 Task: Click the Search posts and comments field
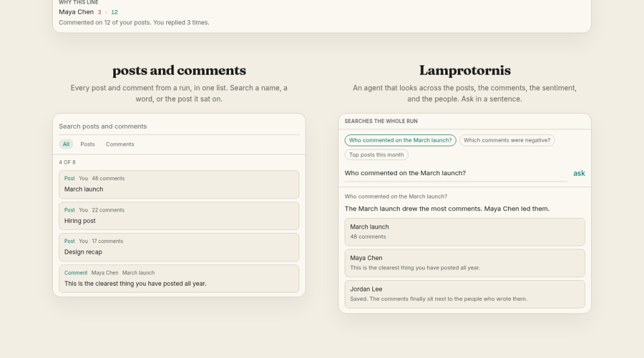coord(179,126)
